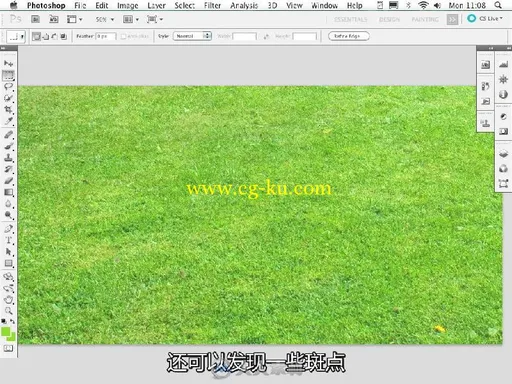The image size is (512, 384).
Task: Click the green foreground color swatch
Action: [5, 332]
